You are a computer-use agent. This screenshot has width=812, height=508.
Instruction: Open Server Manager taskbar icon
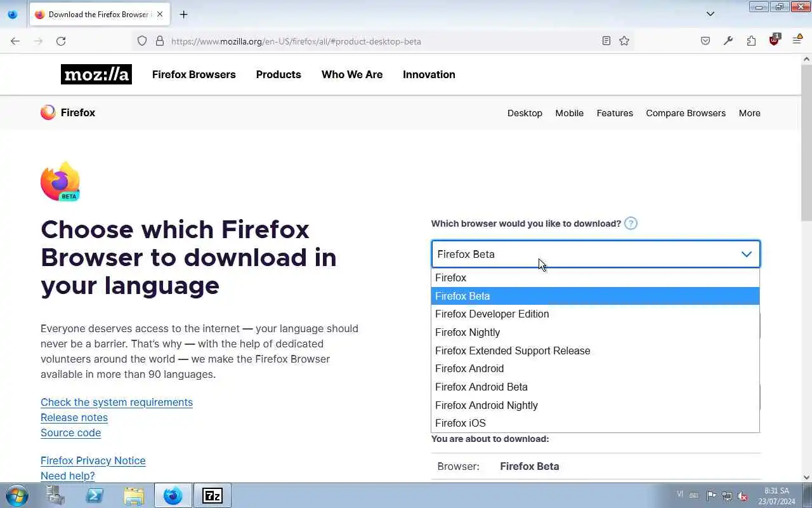tap(56, 495)
